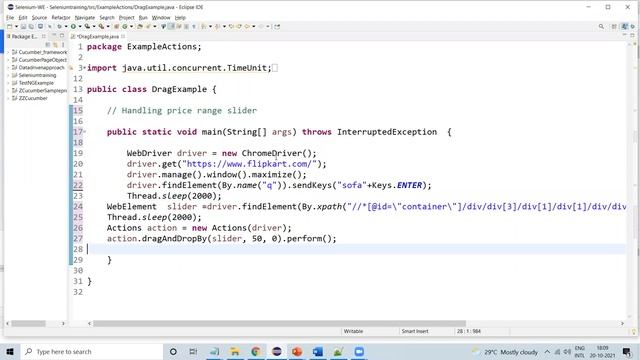
Task: Click the External Tools run icon
Action: (x=101, y=27)
